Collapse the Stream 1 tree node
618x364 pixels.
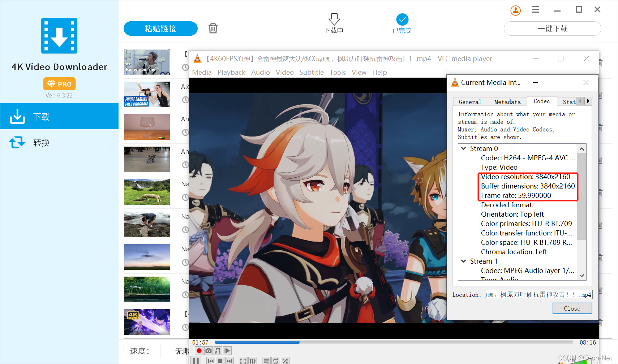tap(464, 261)
